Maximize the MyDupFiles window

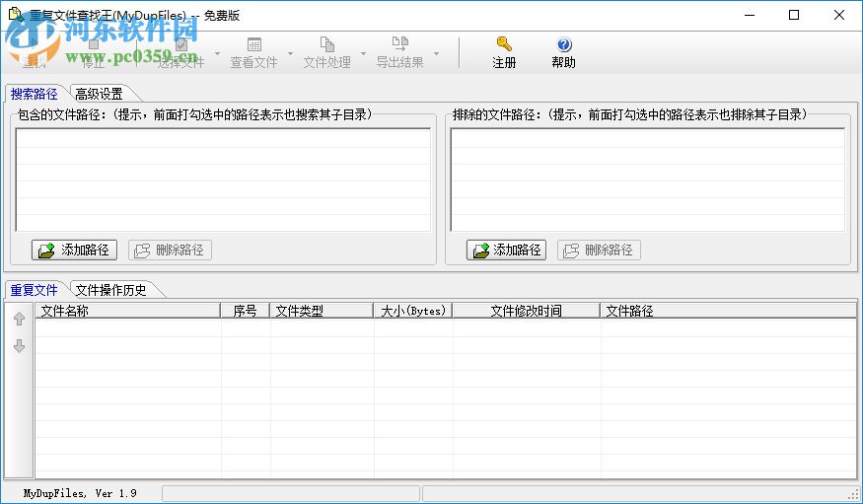[x=794, y=16]
